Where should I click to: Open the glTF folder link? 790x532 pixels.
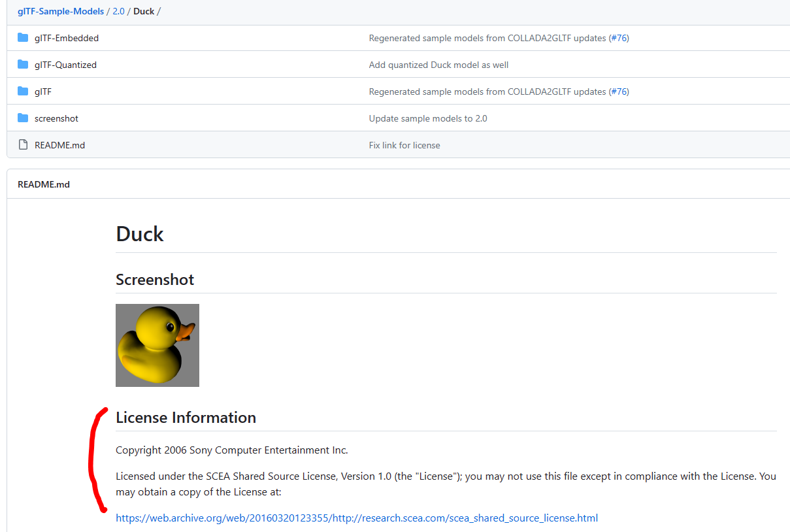click(43, 91)
